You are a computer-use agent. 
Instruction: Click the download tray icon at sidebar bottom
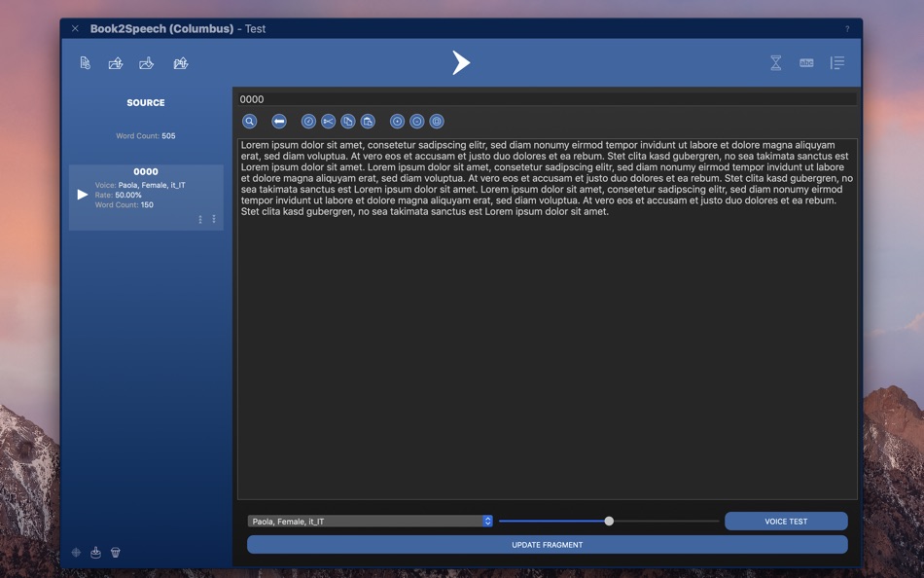(x=95, y=553)
